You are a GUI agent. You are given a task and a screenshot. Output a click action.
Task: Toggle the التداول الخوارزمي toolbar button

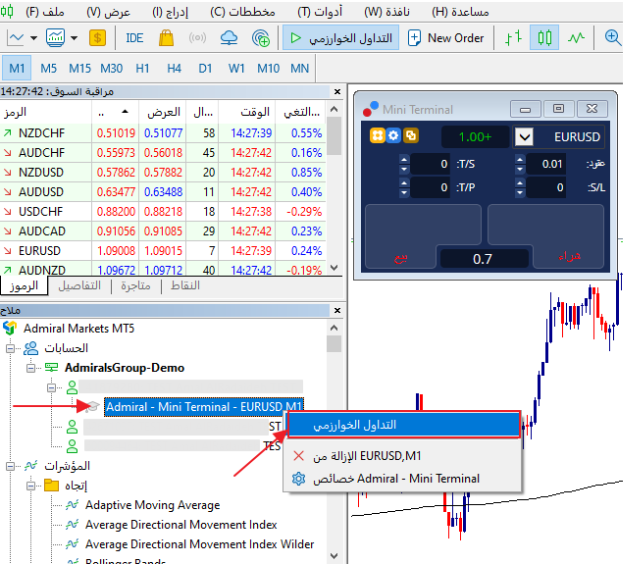(x=341, y=38)
